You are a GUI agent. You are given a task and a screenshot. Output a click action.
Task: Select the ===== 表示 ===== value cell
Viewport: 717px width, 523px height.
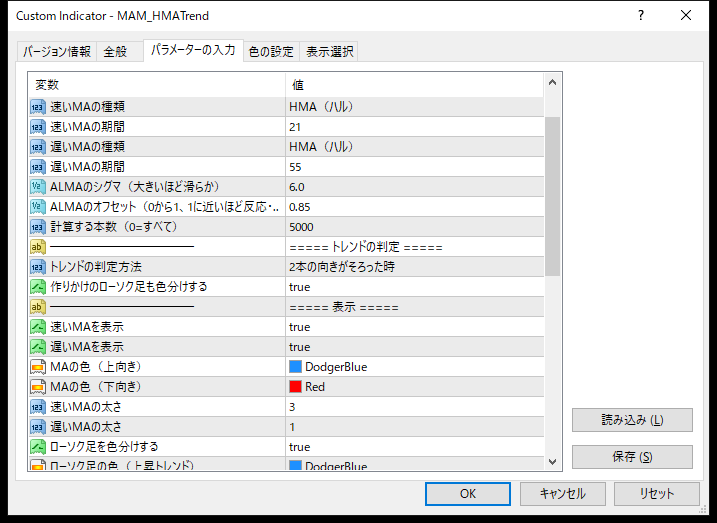(x=414, y=307)
